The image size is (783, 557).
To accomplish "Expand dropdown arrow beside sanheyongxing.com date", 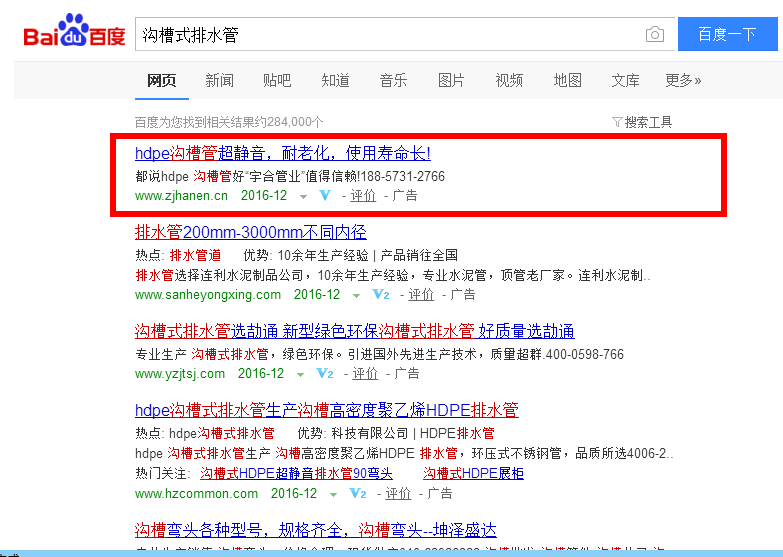I will 356,295.
